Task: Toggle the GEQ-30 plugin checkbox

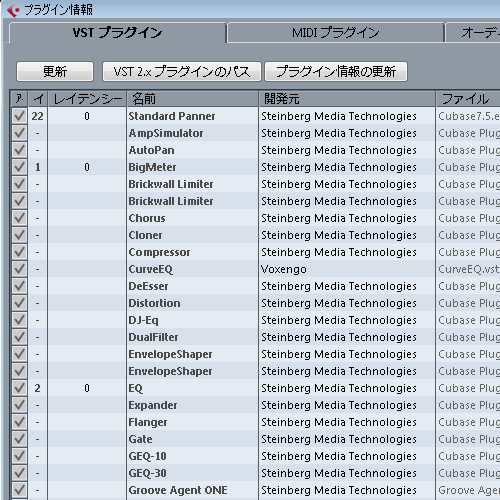Action: click(19, 473)
